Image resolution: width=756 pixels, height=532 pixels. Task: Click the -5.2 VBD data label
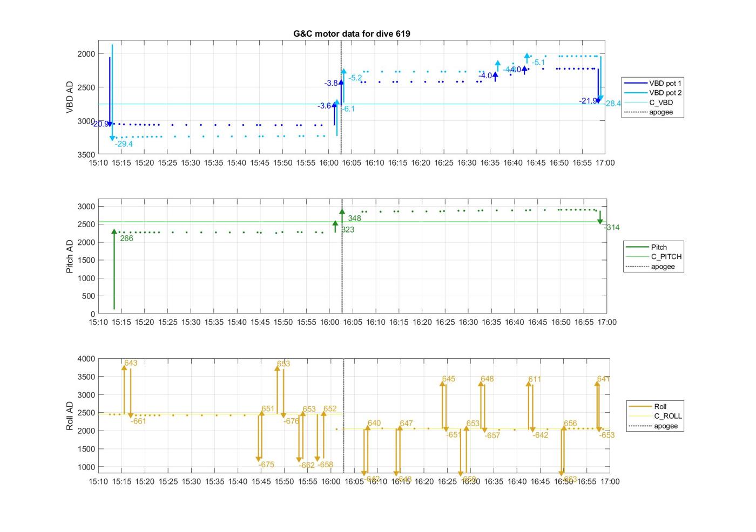[x=355, y=78]
